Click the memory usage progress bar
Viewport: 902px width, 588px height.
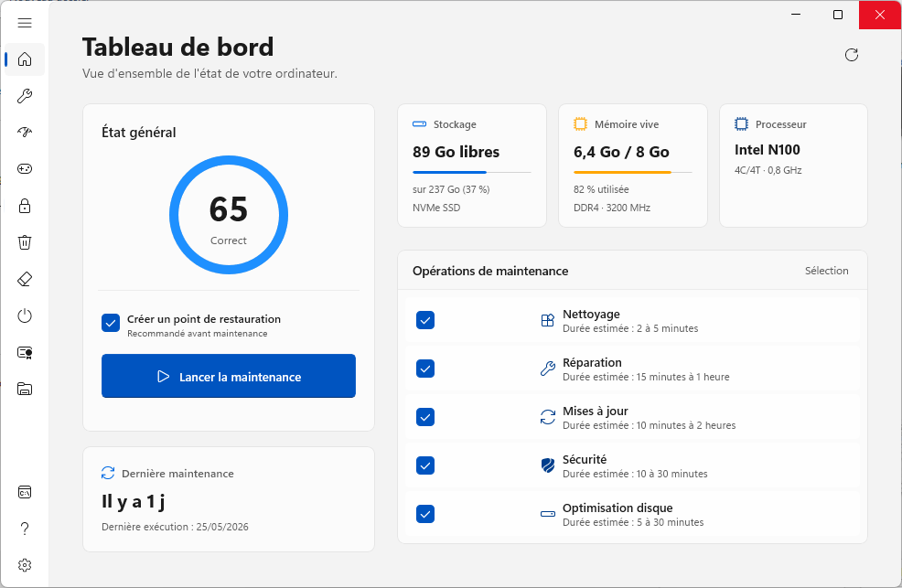tap(633, 172)
